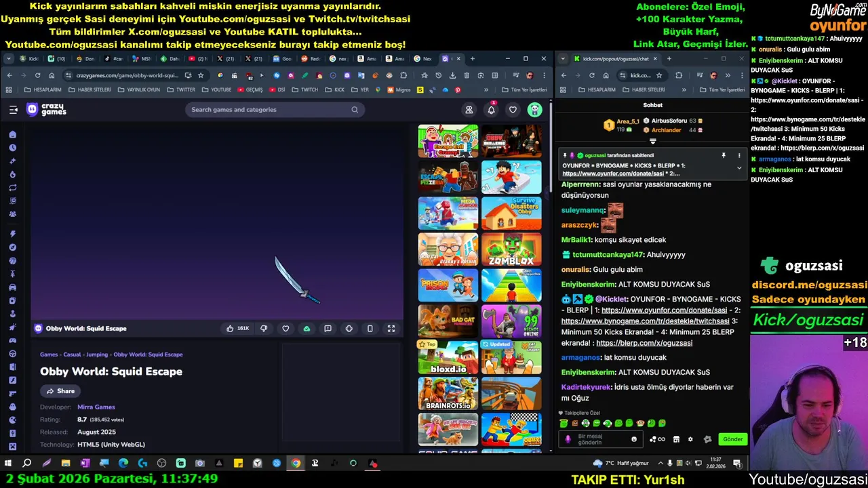This screenshot has width=868, height=488.
Task: Open the Bad Cat game thumbnail
Action: pos(448,321)
